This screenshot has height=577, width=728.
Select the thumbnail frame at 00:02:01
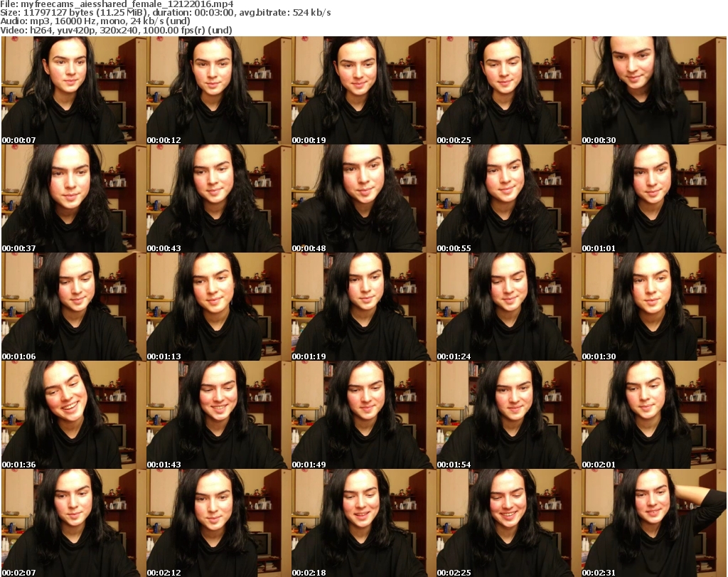tap(654, 415)
